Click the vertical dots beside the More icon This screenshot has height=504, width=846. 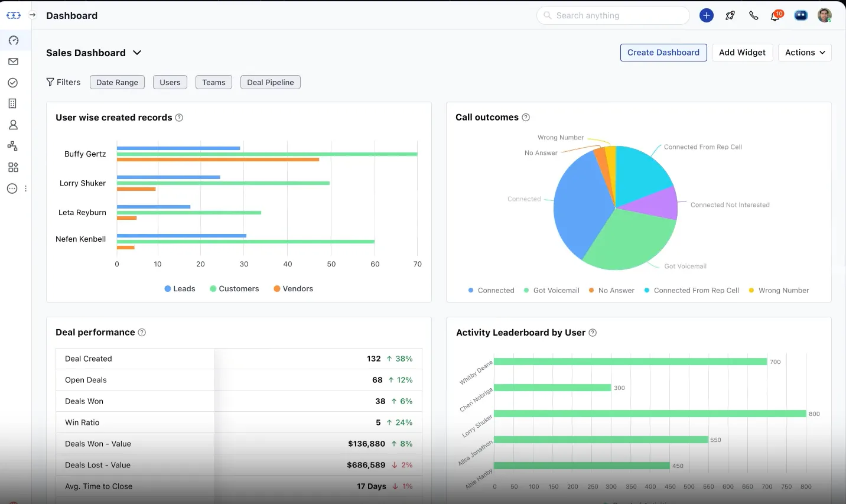coord(25,188)
